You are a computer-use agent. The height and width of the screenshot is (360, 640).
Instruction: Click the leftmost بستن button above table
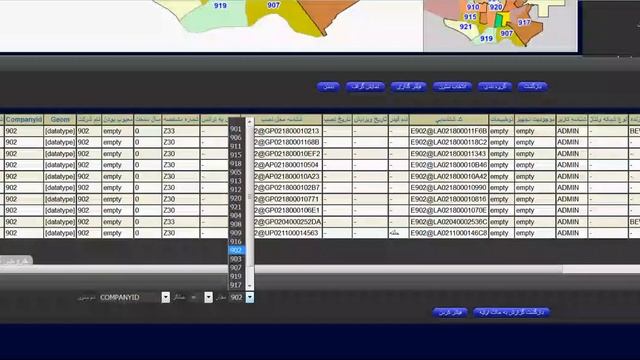pyautogui.click(x=328, y=87)
